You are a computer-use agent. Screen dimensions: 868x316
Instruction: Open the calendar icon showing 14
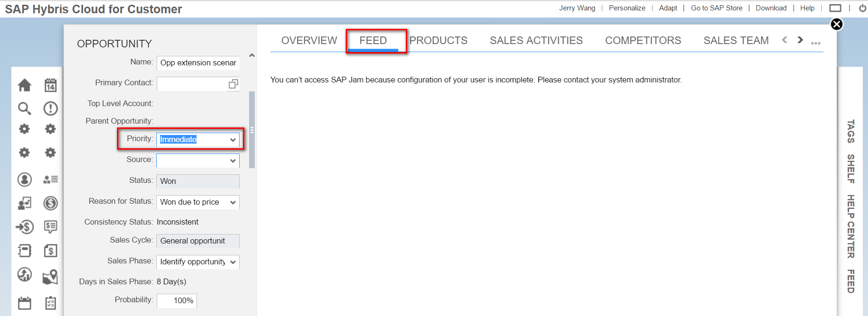(x=51, y=85)
